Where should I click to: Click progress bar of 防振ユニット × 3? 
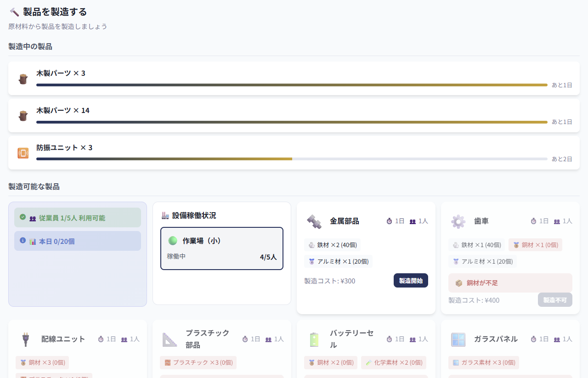(292, 159)
